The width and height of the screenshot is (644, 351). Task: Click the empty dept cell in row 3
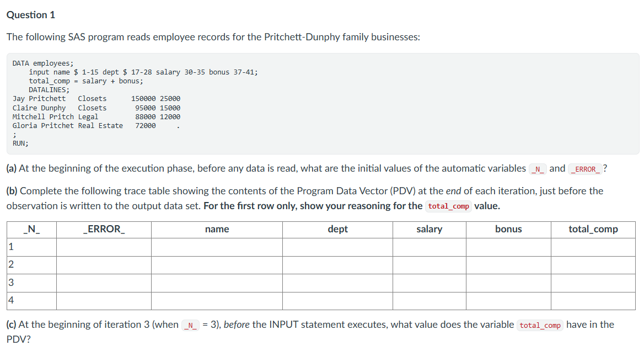tap(337, 283)
